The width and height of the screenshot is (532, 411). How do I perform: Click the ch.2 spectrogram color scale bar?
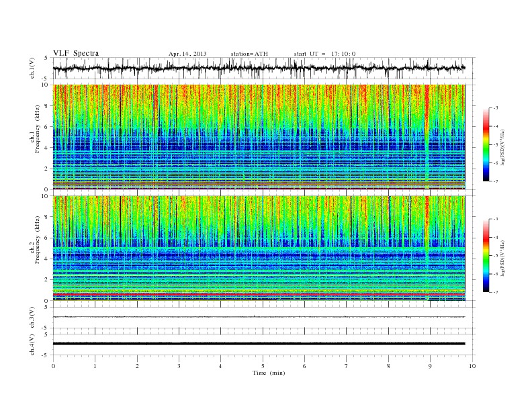click(x=486, y=255)
